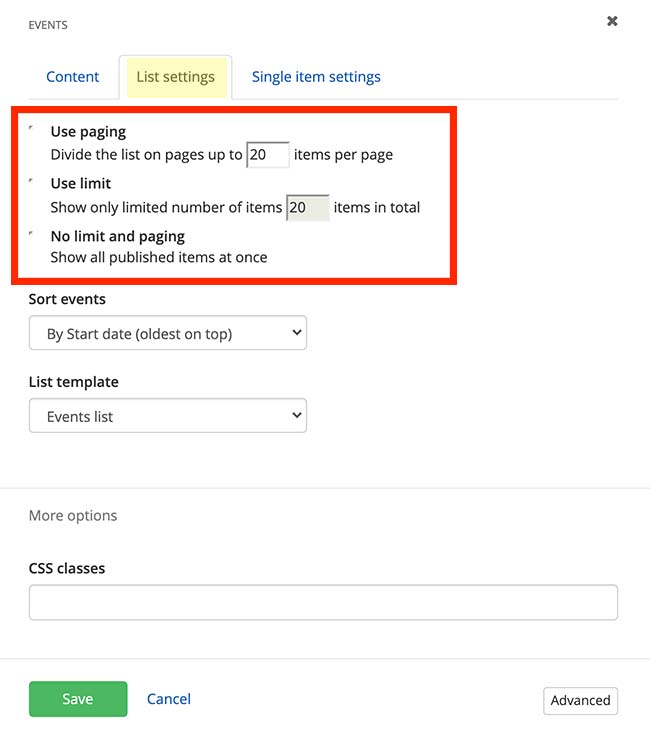Click the EVENTS dialog title

click(49, 24)
